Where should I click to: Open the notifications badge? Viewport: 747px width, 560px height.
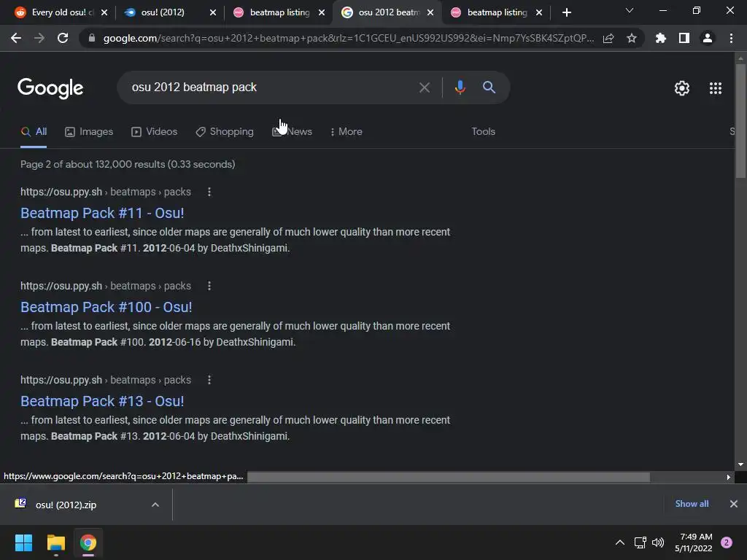(727, 542)
